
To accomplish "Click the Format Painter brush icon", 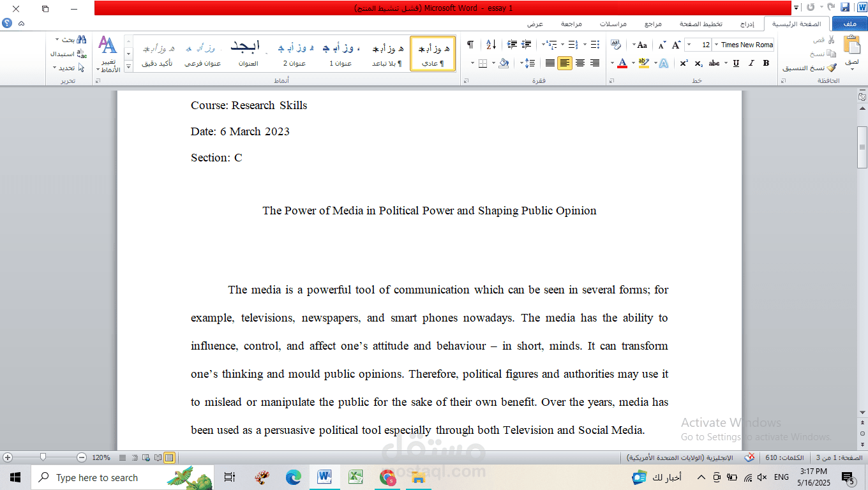I will pos(831,68).
